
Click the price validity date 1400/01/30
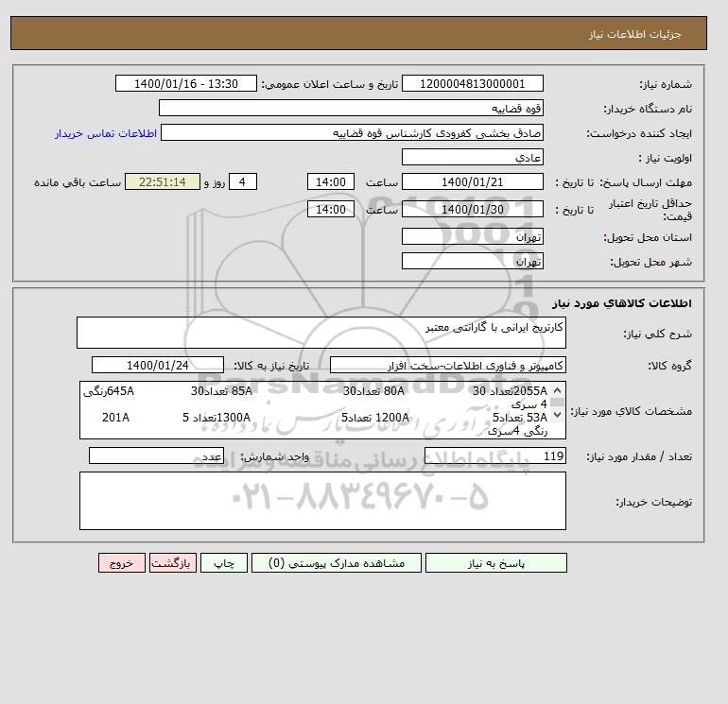(472, 209)
